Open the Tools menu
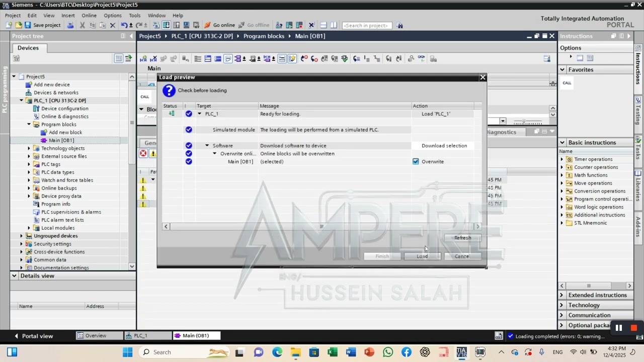This screenshot has width=644, height=362. pyautogui.click(x=134, y=16)
